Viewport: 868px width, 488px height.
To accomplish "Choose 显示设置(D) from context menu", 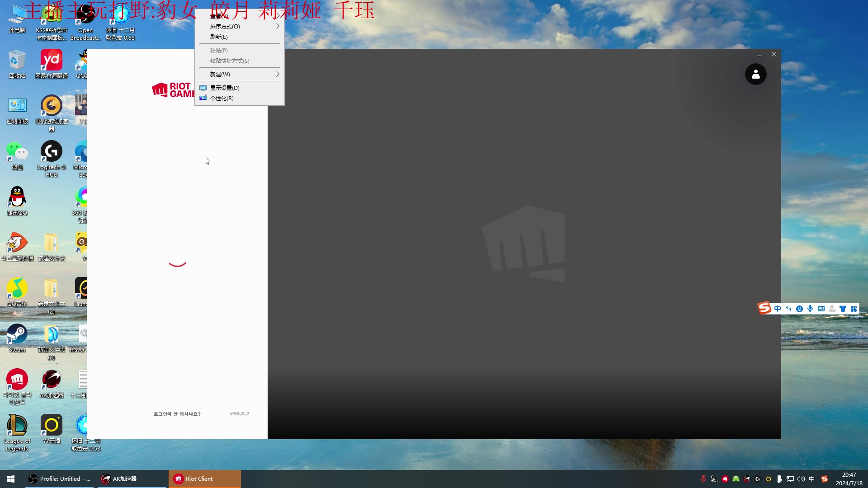I will (224, 88).
